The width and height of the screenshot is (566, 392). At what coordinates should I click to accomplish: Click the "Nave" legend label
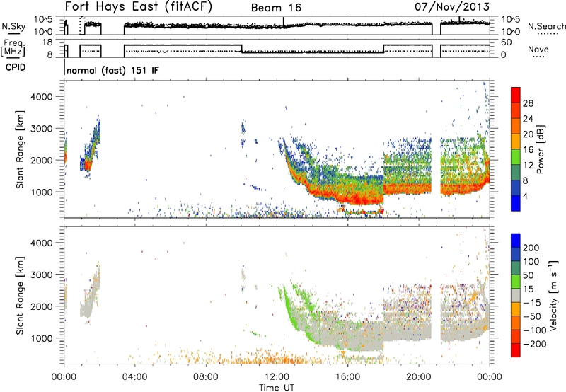tap(538, 50)
